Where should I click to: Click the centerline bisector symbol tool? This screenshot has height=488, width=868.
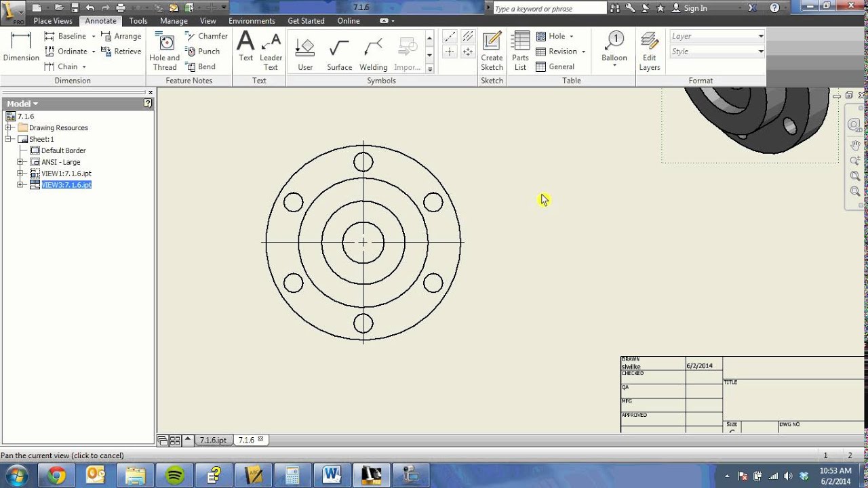[x=468, y=37]
